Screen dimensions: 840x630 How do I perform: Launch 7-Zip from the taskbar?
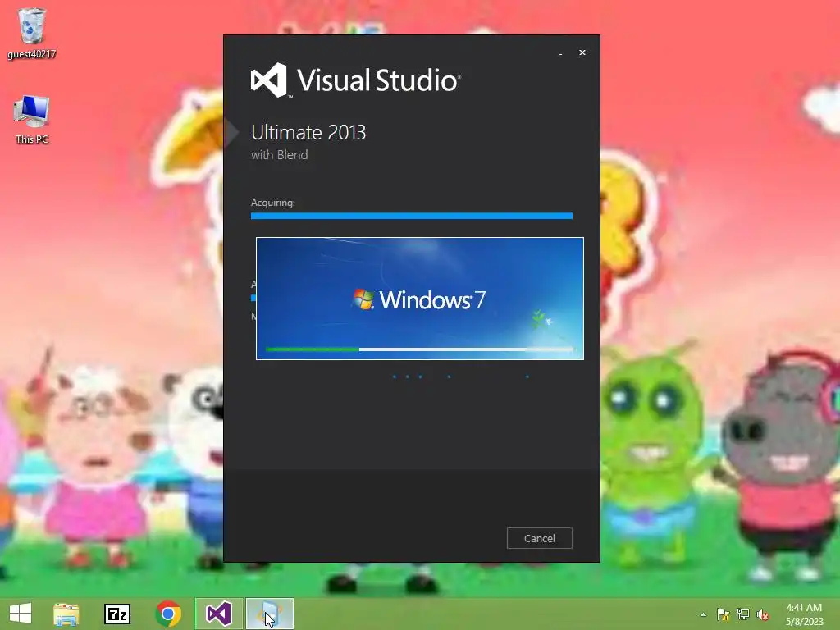[116, 614]
